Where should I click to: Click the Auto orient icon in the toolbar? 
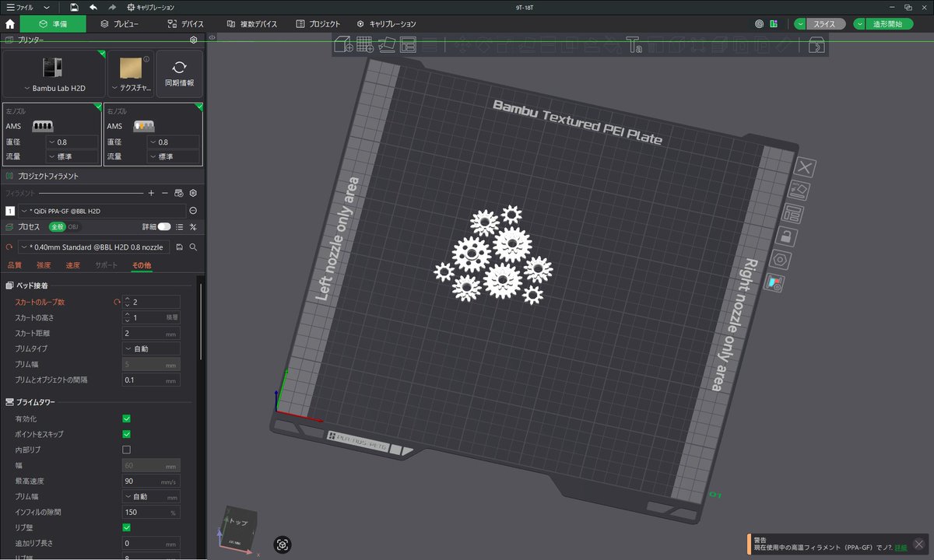387,45
